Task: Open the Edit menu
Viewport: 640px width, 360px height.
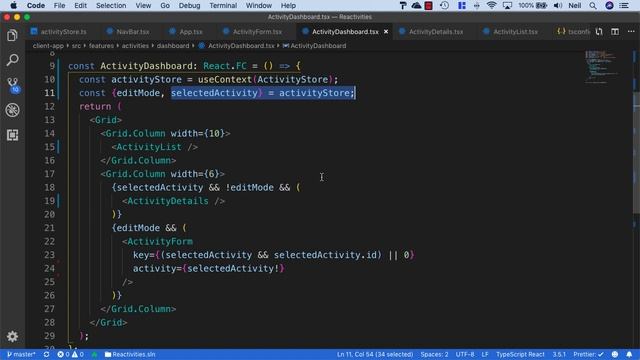Action: 80,5
